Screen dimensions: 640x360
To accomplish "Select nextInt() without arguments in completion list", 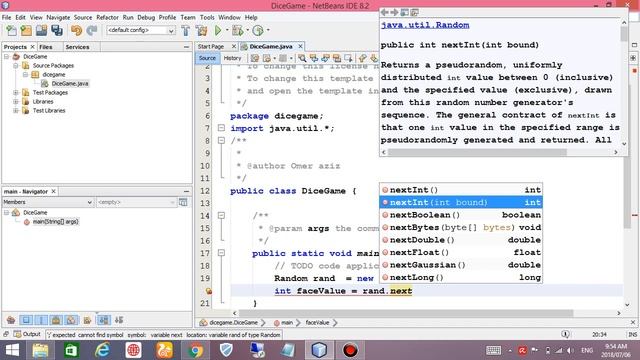I will pos(461,190).
